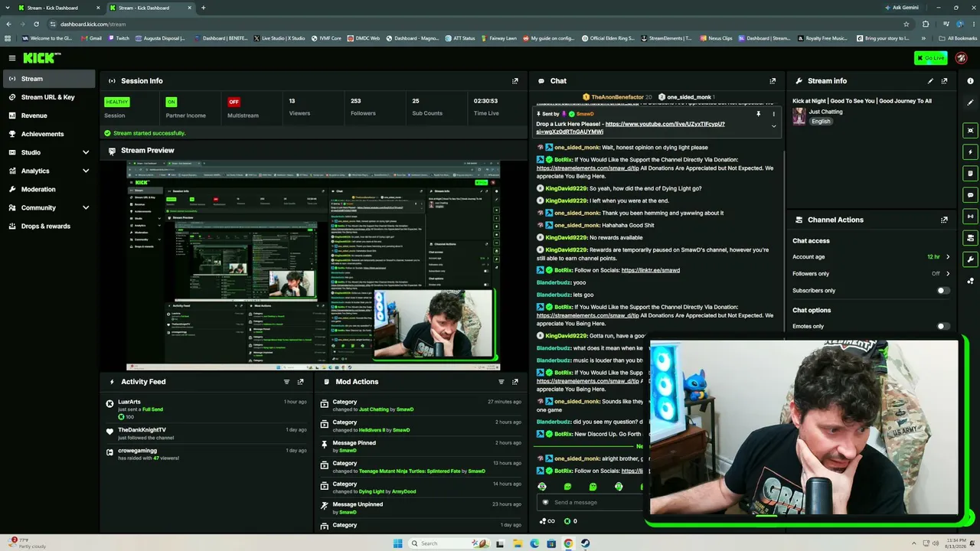Expand the Studio sidebar section

[x=86, y=152]
